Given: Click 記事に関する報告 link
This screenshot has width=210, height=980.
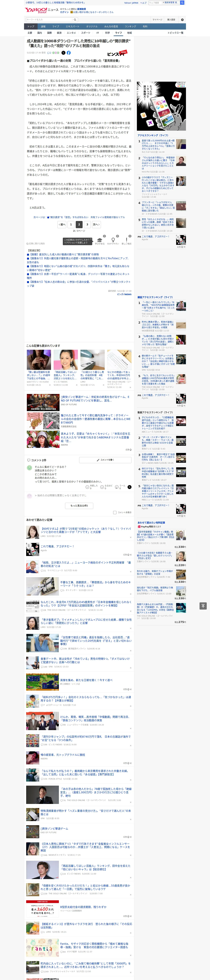Looking at the screenshot, I should click(35, 244).
